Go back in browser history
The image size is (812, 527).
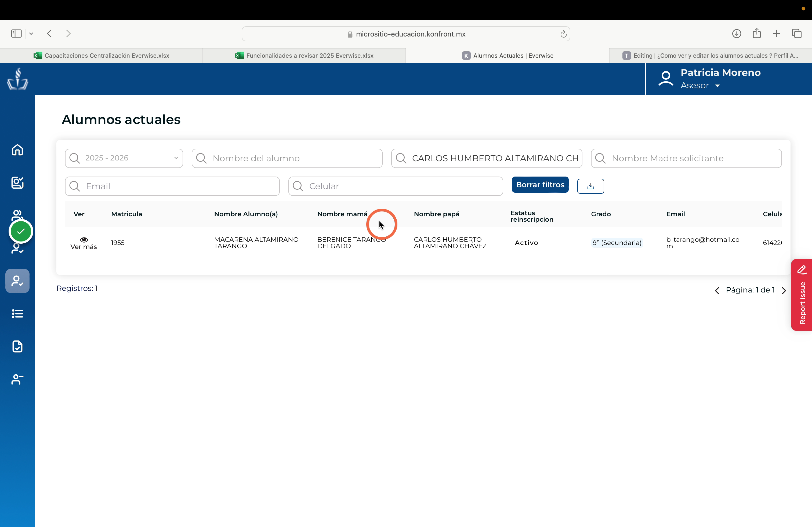pyautogui.click(x=49, y=33)
